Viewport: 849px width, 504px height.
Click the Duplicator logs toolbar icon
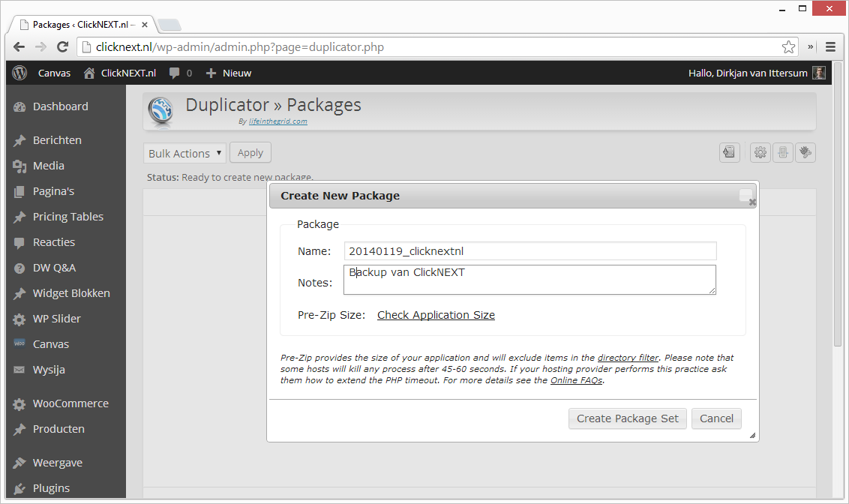click(783, 153)
